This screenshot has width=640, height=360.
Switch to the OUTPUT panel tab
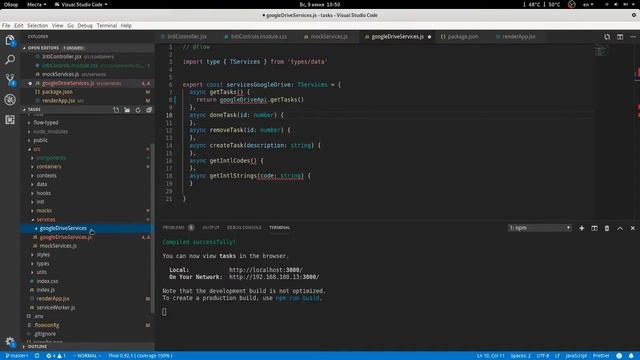211,228
